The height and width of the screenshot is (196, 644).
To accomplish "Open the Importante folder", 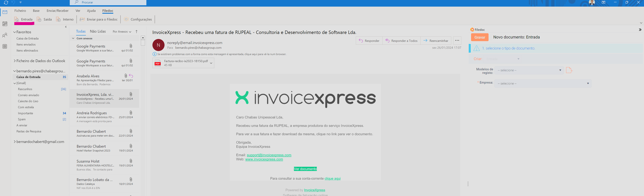I will (25, 113).
